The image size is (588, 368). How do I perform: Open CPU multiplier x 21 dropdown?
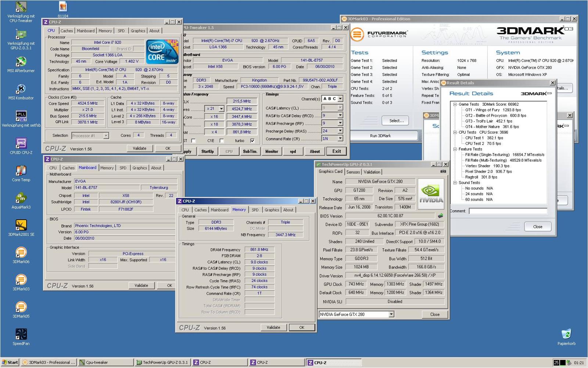coord(221,109)
